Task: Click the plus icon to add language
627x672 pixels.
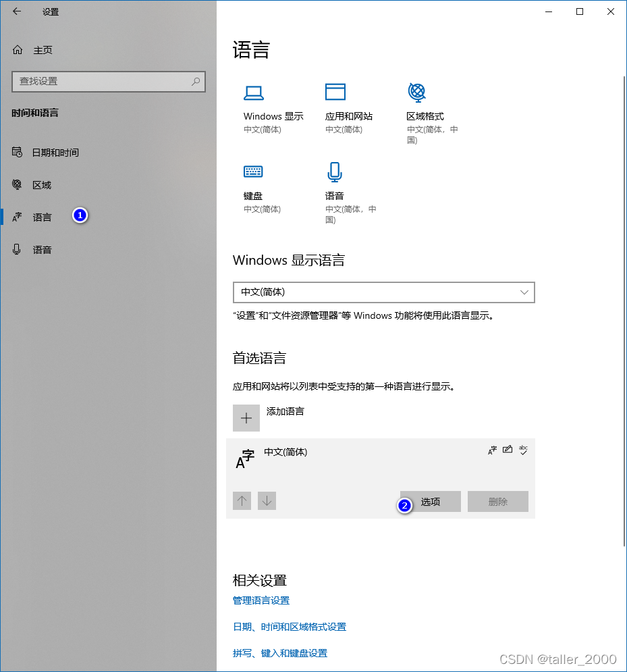Action: pyautogui.click(x=246, y=418)
